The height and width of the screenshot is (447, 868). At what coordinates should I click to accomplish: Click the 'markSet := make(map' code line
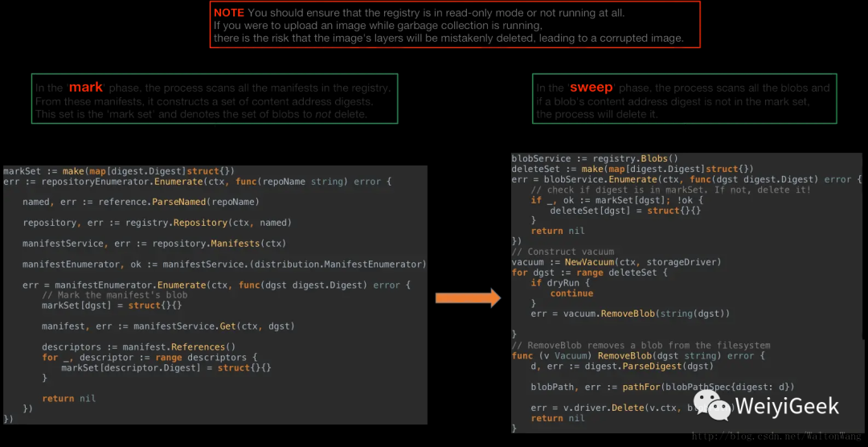(119, 170)
